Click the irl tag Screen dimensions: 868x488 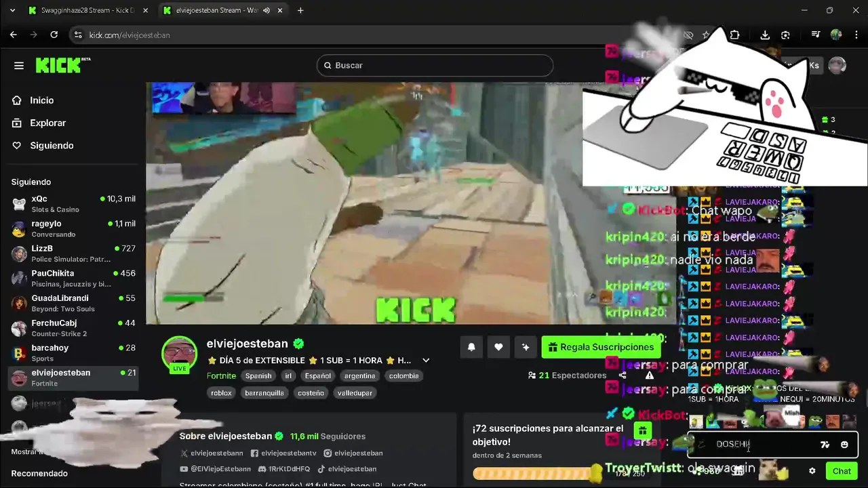coord(288,375)
